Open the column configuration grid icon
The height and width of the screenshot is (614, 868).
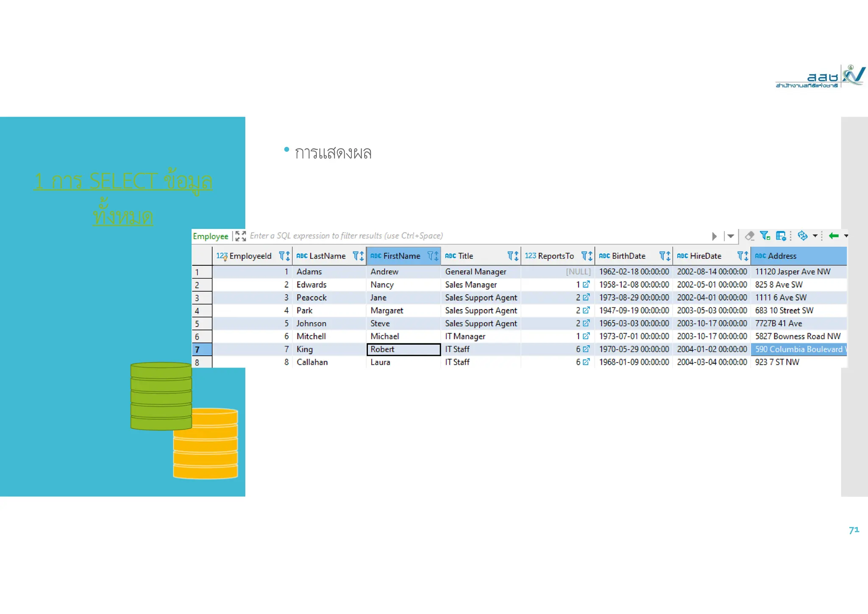(781, 236)
